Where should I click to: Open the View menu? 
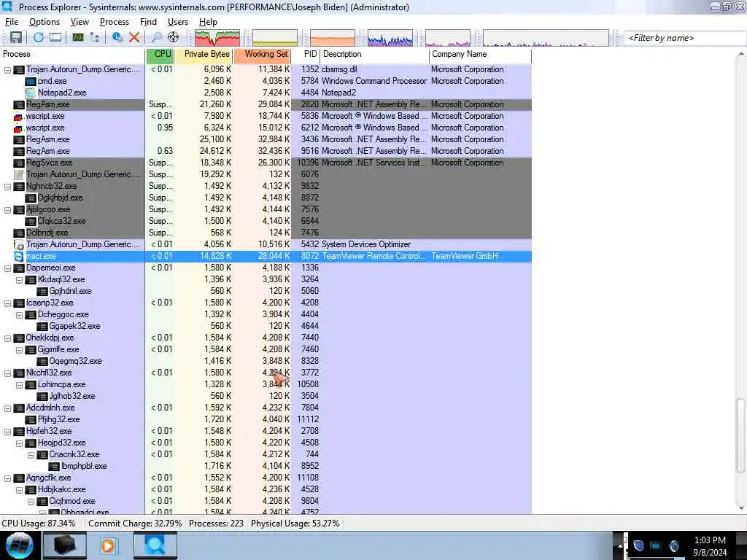(x=80, y=22)
